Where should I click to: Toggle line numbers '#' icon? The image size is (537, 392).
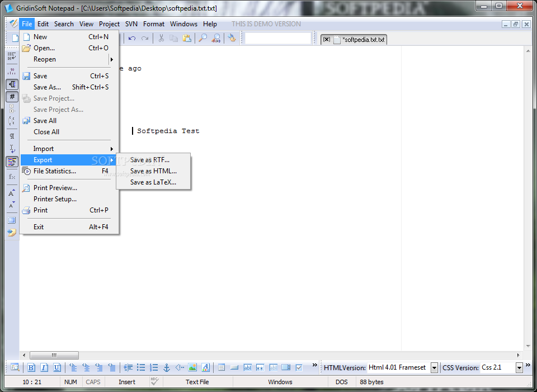[x=12, y=97]
